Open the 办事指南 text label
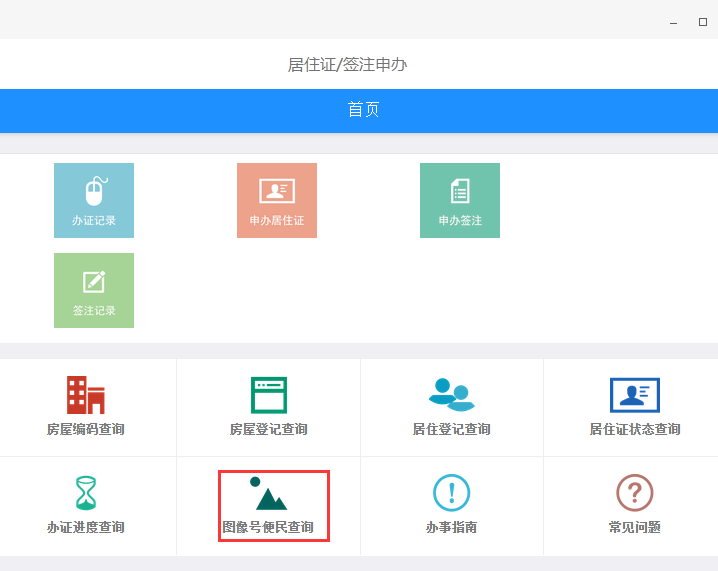This screenshot has height=571, width=718. click(451, 527)
